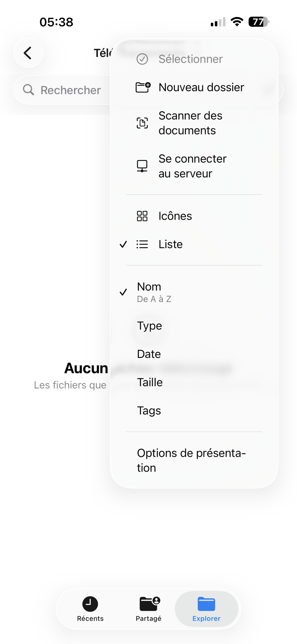Choose Sélectionner from the menu
This screenshot has width=297, height=644.
(190, 59)
